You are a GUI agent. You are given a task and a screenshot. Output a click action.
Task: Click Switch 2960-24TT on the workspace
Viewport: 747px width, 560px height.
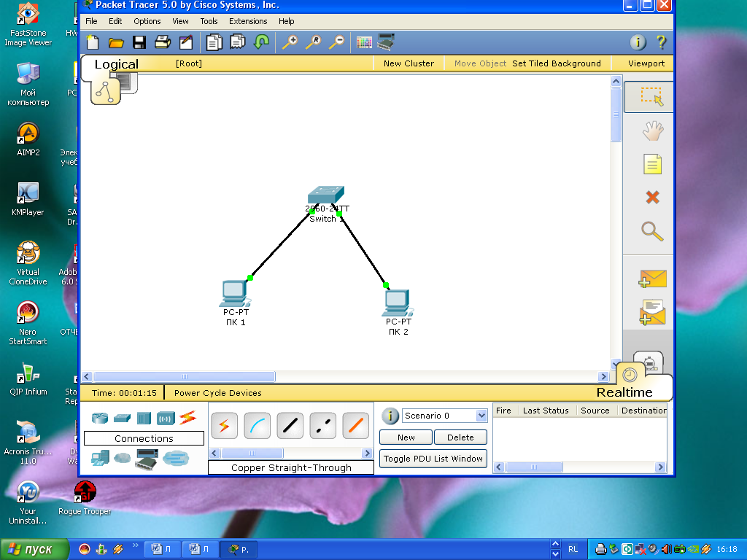(326, 195)
